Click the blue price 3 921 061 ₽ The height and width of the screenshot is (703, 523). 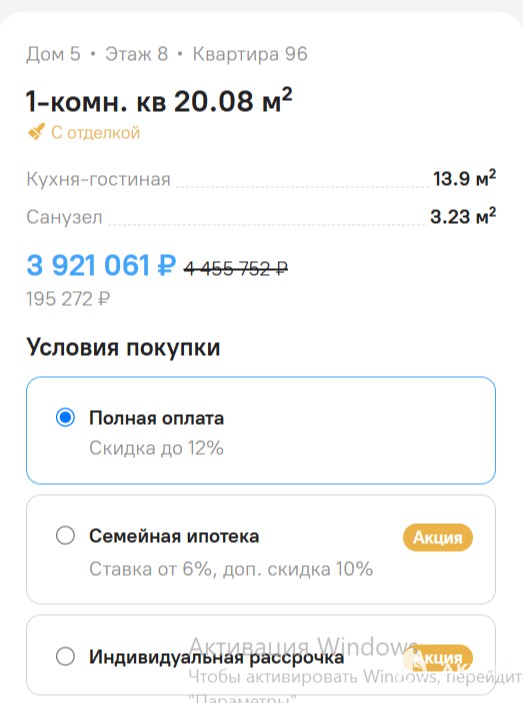[101, 265]
